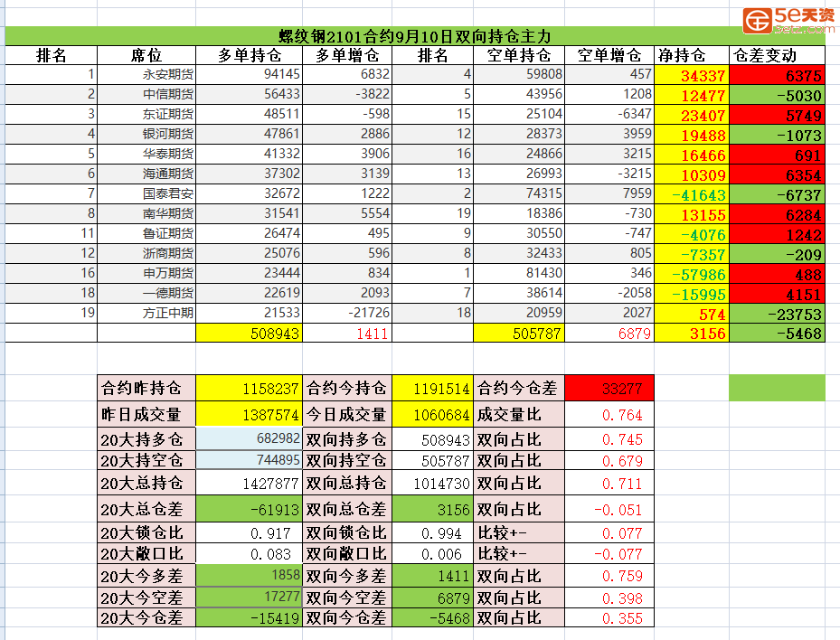Select the 国泰君安 seat cell

coord(146,193)
